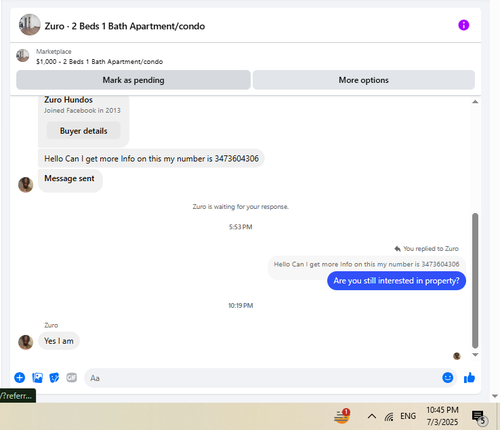This screenshot has height=430, width=500.
Task: Click the tray app icon with red alert badge
Action: click(342, 416)
